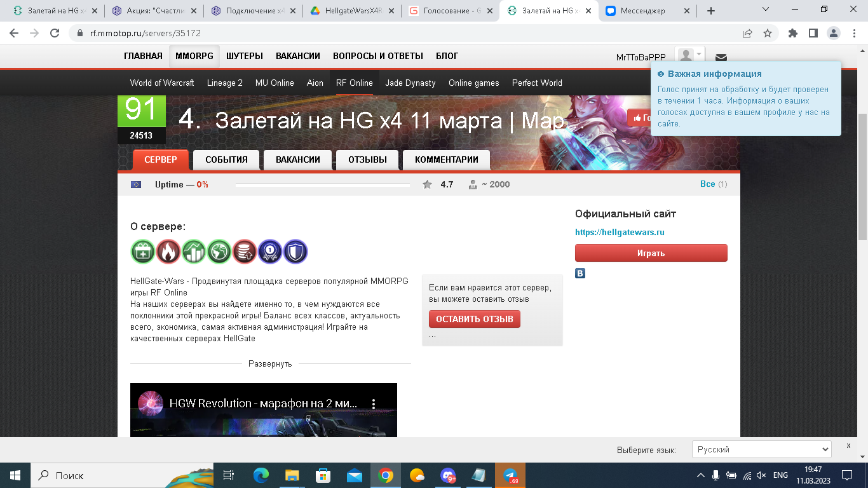
Task: Open БЛОГ in the top menu
Action: point(447,56)
